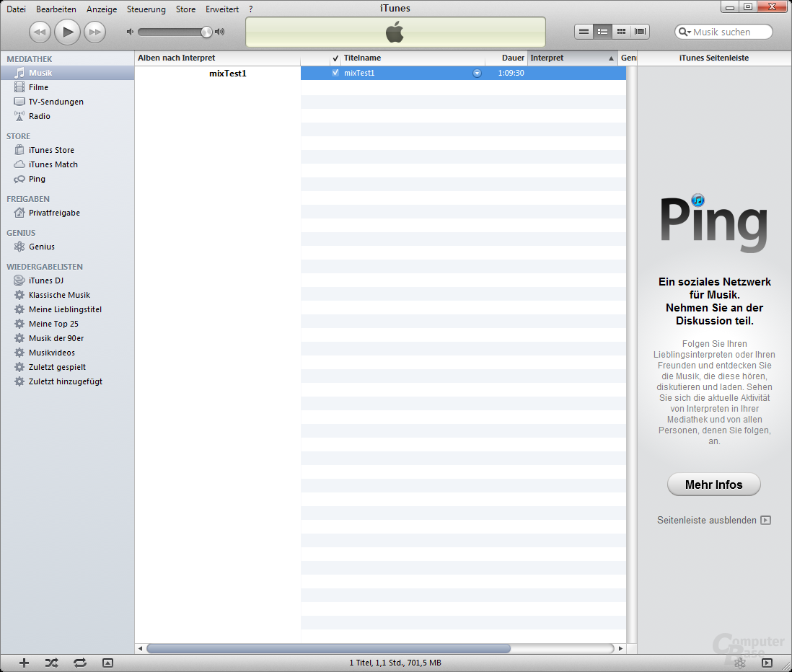Select mixTest1 album name
Screen dimensions: 792x672
[228, 74]
